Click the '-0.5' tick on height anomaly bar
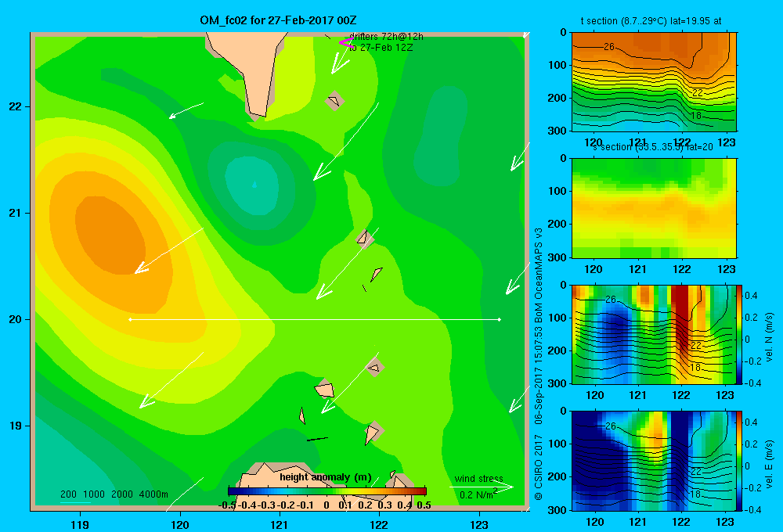 (227, 505)
